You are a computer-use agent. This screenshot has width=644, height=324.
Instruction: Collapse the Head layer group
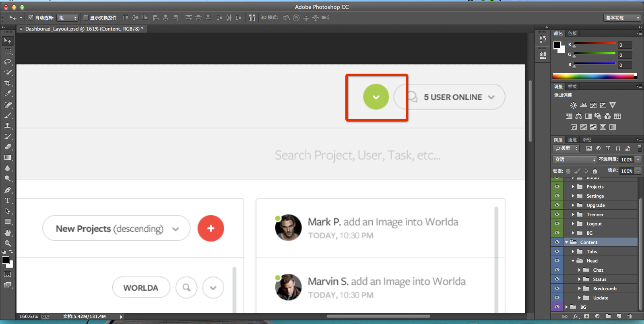tap(573, 260)
